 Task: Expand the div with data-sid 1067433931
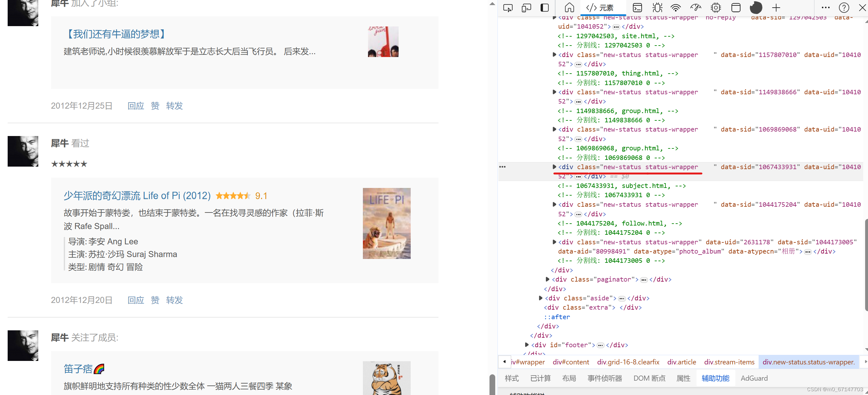[554, 167]
